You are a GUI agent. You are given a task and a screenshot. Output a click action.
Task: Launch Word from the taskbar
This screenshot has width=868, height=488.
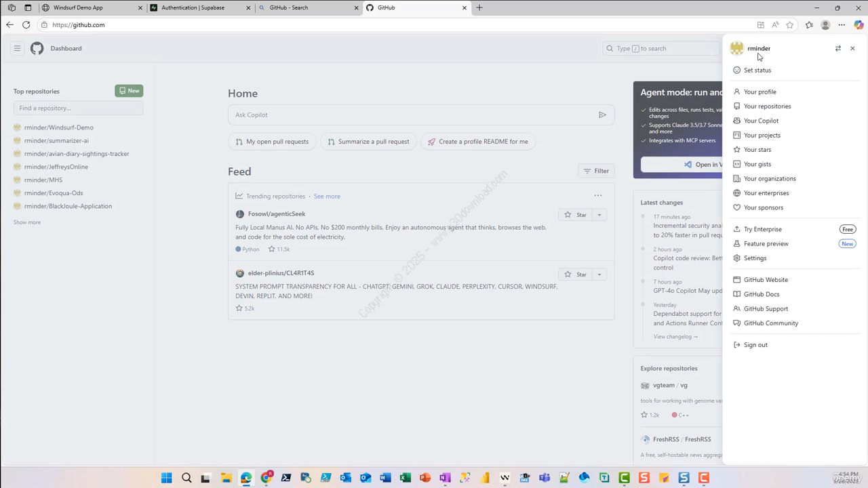click(385, 478)
